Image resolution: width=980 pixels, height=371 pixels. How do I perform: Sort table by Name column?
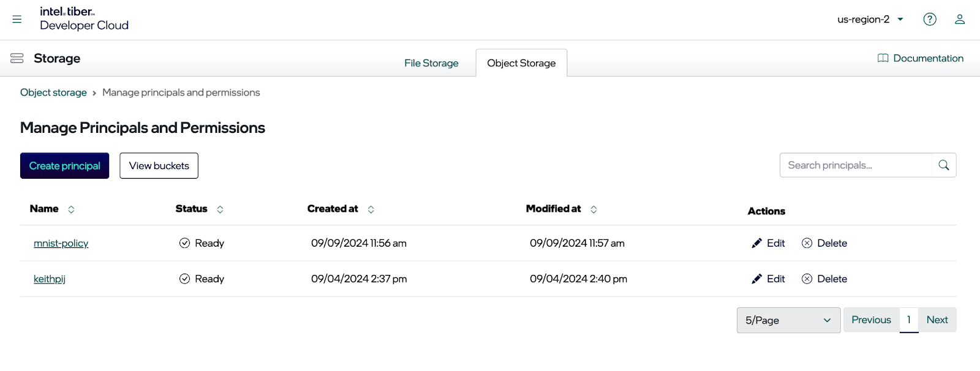pyautogui.click(x=71, y=209)
